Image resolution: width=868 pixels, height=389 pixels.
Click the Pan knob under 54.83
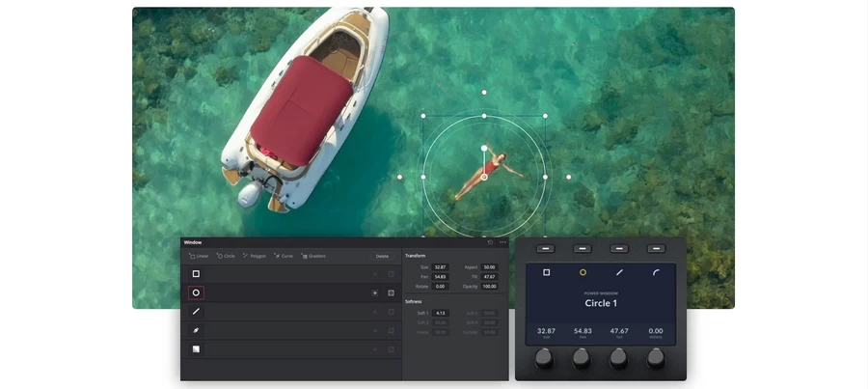[582, 358]
